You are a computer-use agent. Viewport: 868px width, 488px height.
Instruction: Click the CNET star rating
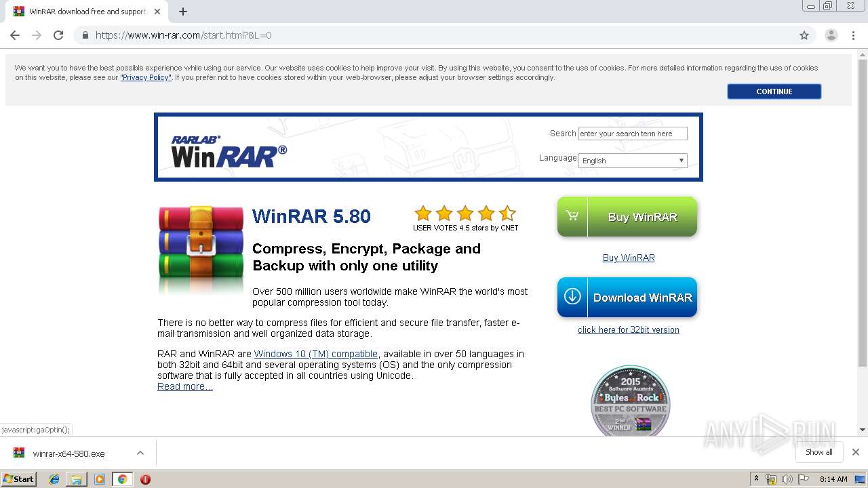coord(465,214)
